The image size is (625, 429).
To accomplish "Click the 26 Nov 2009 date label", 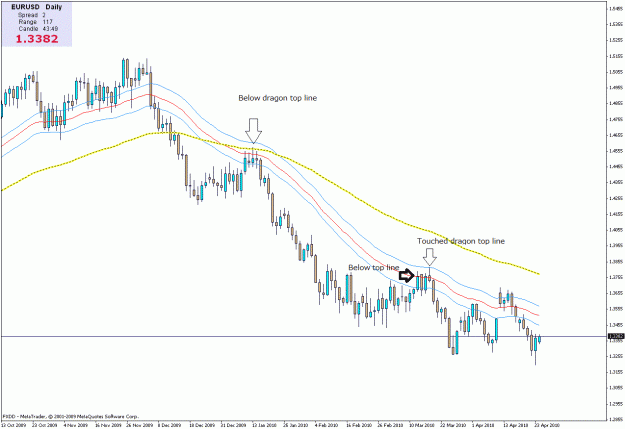I will click(140, 425).
